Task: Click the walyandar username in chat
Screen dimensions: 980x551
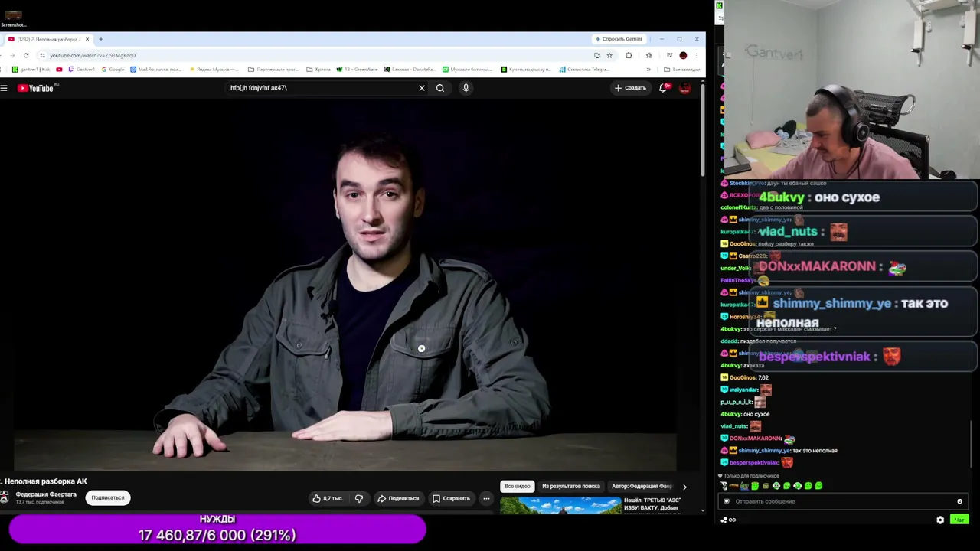Action: click(743, 390)
